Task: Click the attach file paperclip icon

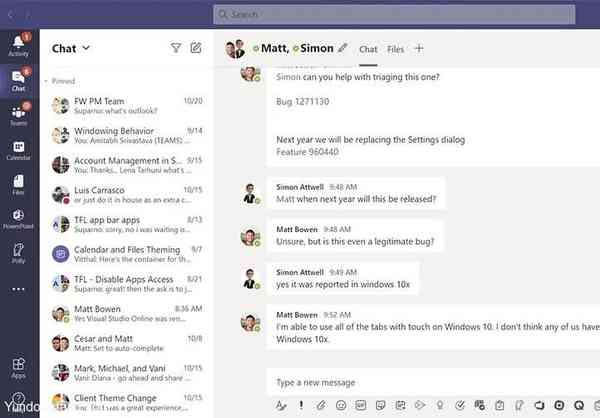Action: (x=321, y=405)
